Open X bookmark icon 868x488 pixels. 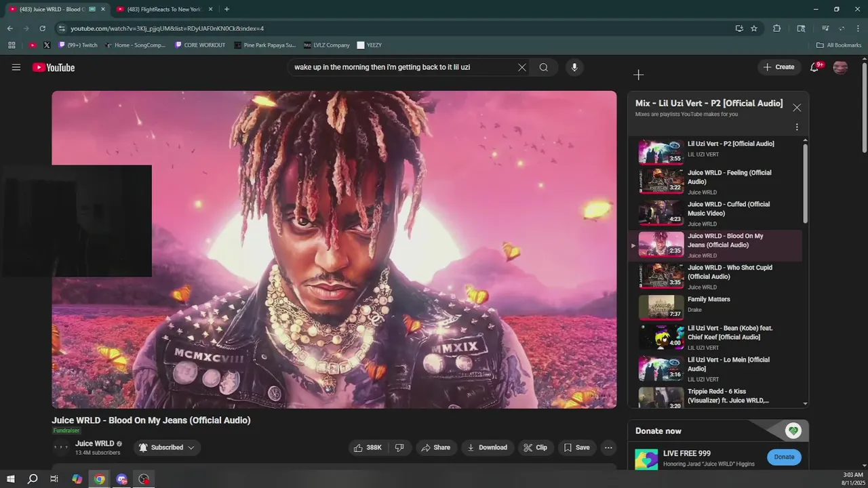47,45
